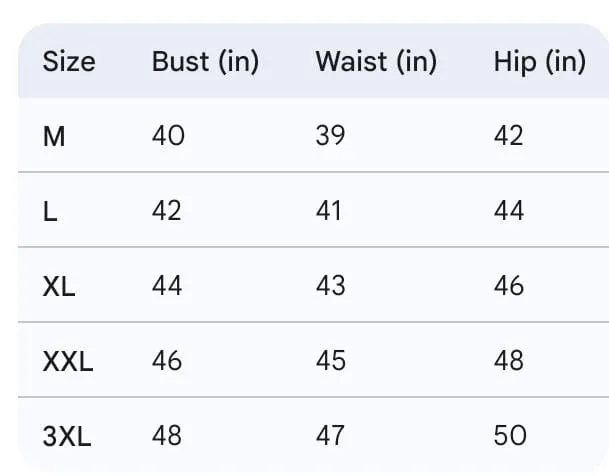Select bust value 44 in XL row
609x476 pixels.
[167, 286]
